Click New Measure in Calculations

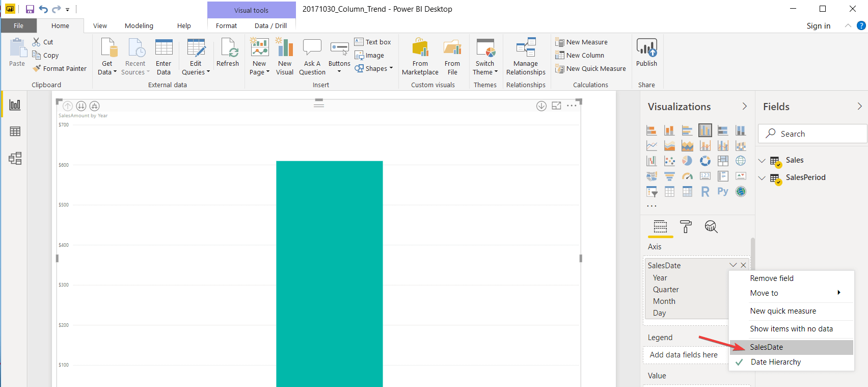[x=581, y=42]
